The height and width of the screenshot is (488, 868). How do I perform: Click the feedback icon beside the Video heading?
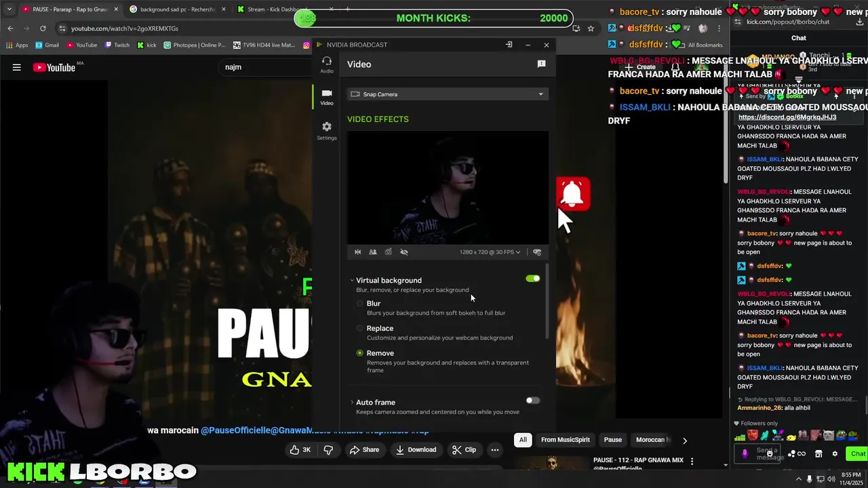click(541, 64)
